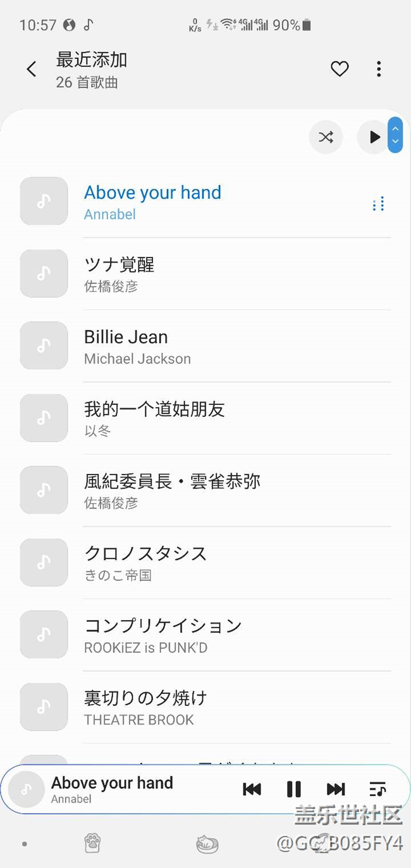Tap the back arrow next to 最近添加

[32, 69]
